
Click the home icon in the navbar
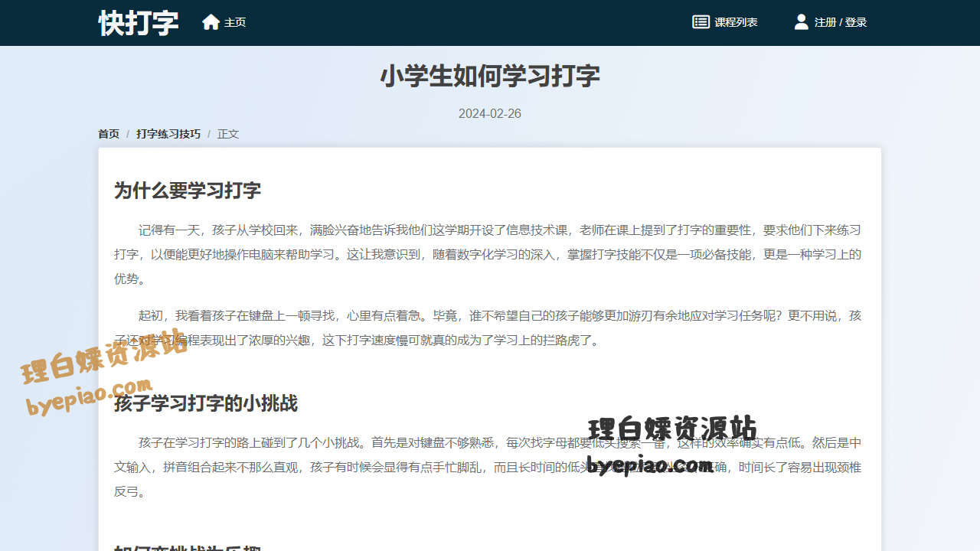point(211,21)
